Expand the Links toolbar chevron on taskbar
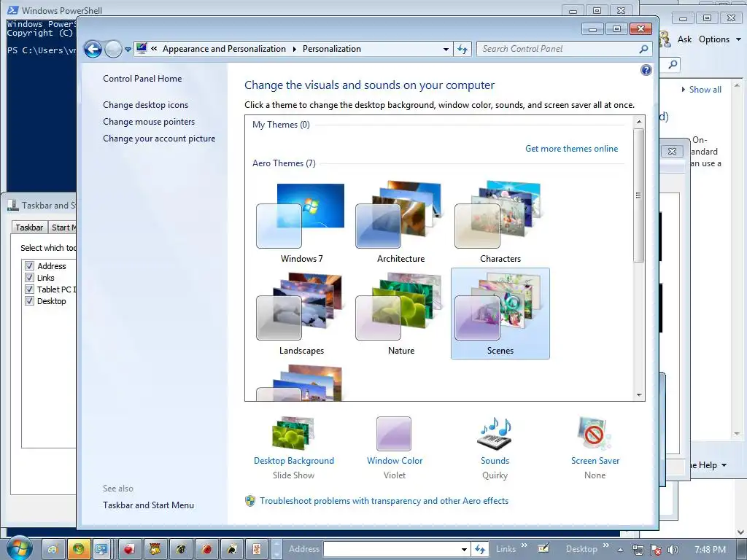747x560 pixels. [524, 545]
